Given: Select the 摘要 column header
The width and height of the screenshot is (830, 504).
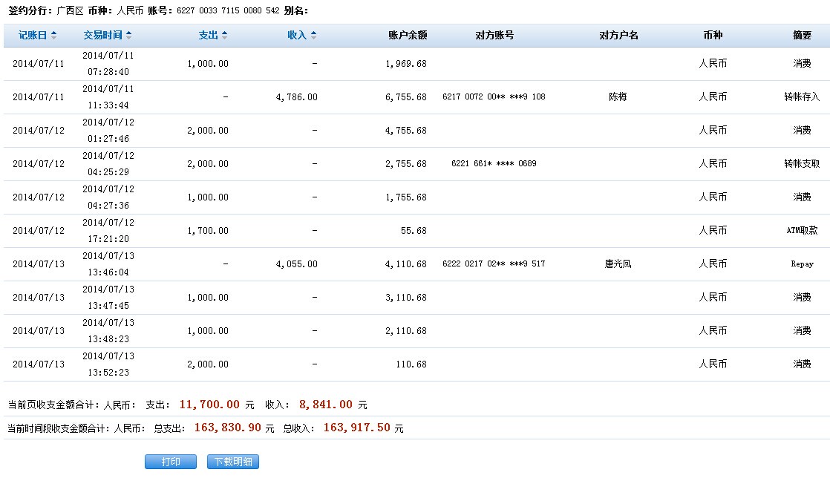Looking at the screenshot, I should (802, 36).
